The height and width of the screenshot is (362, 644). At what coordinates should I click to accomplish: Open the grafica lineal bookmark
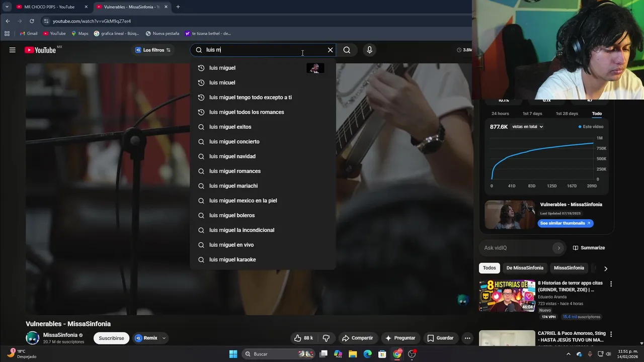116,34
